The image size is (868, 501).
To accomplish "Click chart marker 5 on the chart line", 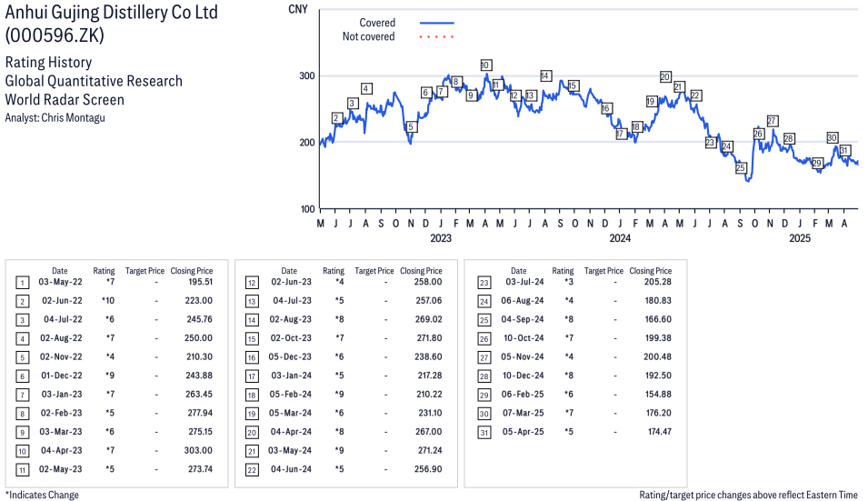I will point(411,126).
